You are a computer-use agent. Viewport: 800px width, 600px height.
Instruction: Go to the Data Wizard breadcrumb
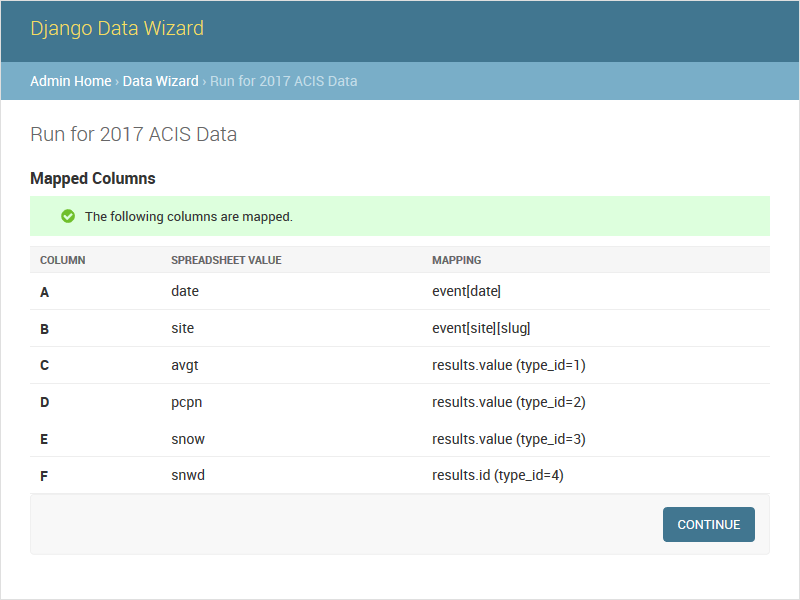coord(160,81)
